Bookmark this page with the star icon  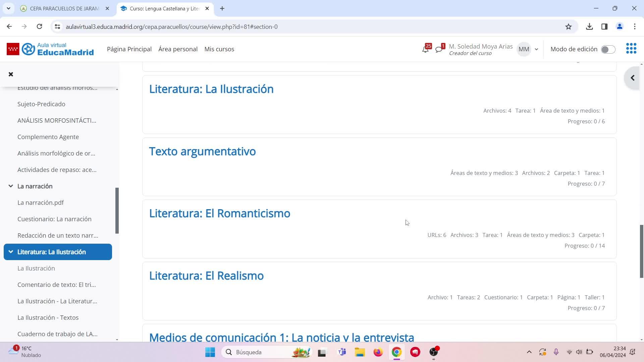(568, 27)
